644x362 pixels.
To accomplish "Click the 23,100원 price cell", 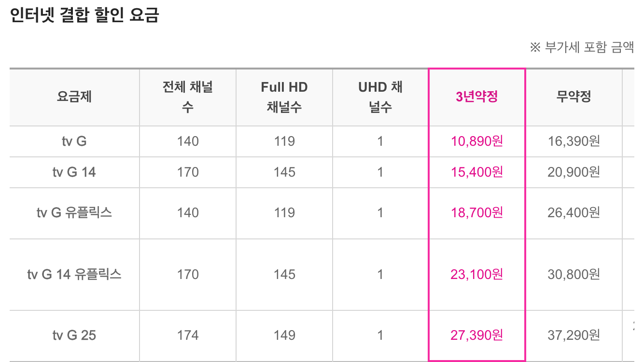I will pos(476,274).
